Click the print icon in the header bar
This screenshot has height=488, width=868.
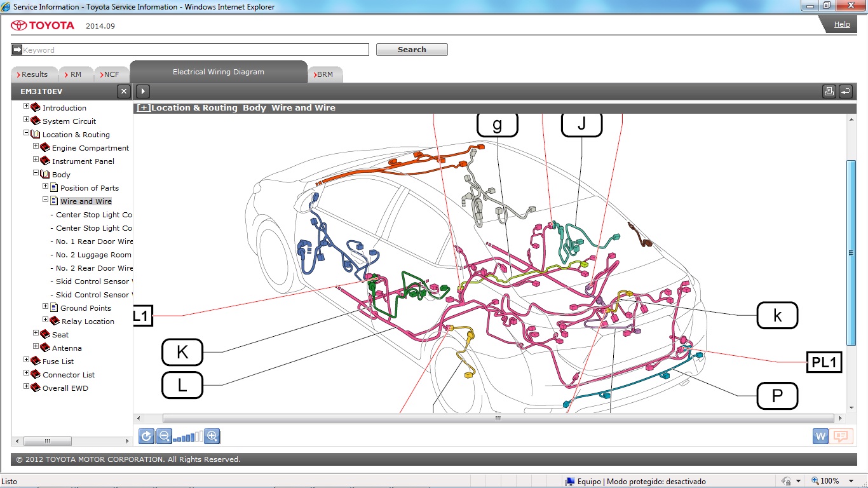pos(829,91)
